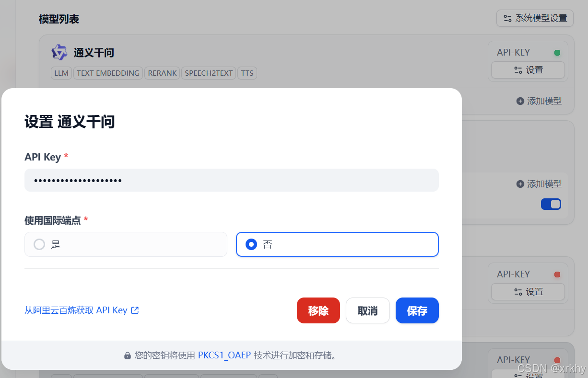Click the 设置 通义千问 dialog title

[70, 122]
